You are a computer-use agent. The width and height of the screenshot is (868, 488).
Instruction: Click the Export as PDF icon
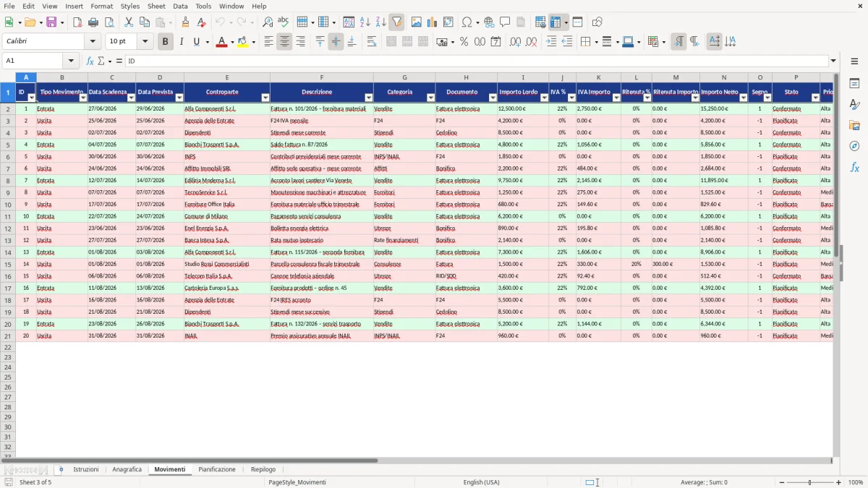tap(77, 22)
